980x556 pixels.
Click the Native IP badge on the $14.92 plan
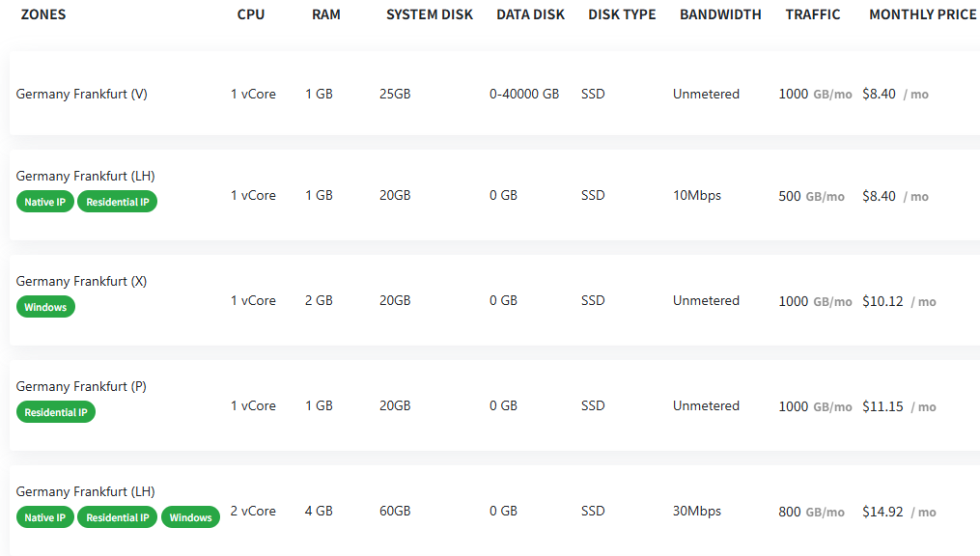tap(45, 517)
